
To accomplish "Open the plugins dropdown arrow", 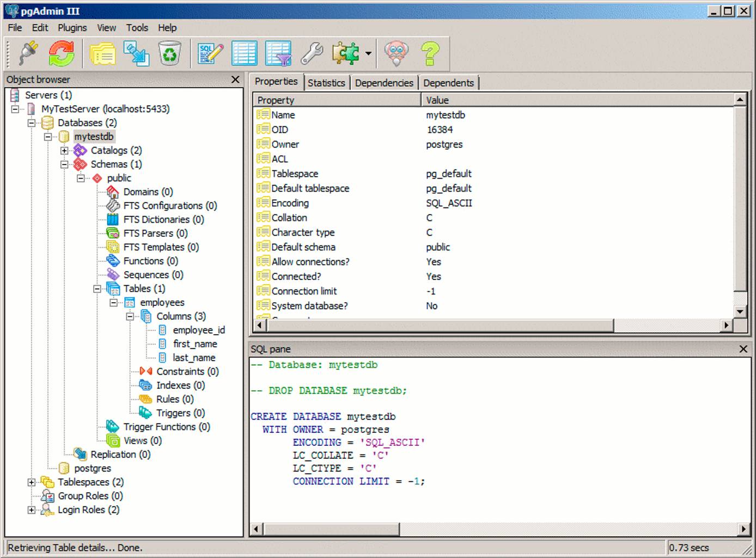I will [368, 53].
